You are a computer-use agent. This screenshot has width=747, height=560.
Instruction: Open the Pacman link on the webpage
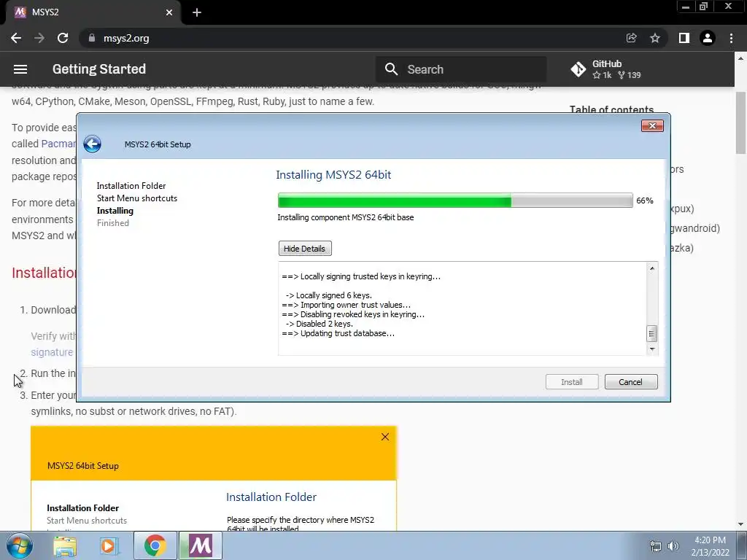coord(58,144)
